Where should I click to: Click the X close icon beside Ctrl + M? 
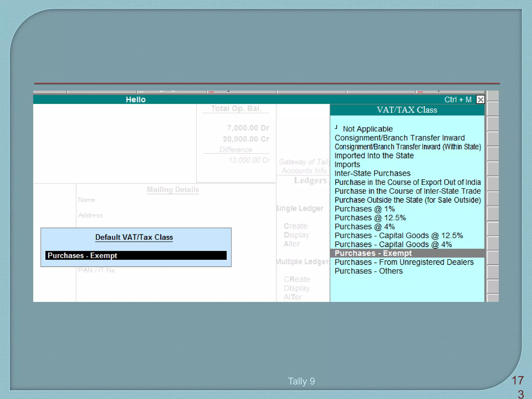pyautogui.click(x=480, y=99)
